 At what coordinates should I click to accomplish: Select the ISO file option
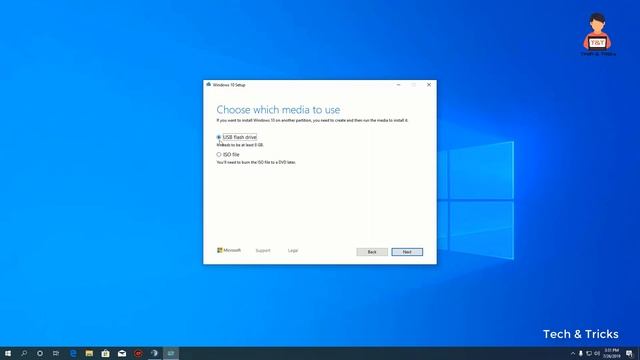pos(219,155)
